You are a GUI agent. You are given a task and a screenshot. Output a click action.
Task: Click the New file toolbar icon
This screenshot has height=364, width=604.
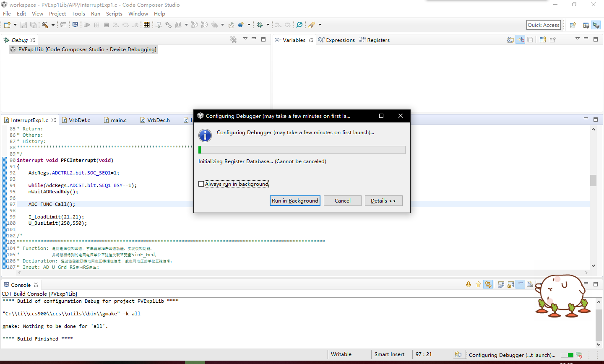click(x=8, y=25)
